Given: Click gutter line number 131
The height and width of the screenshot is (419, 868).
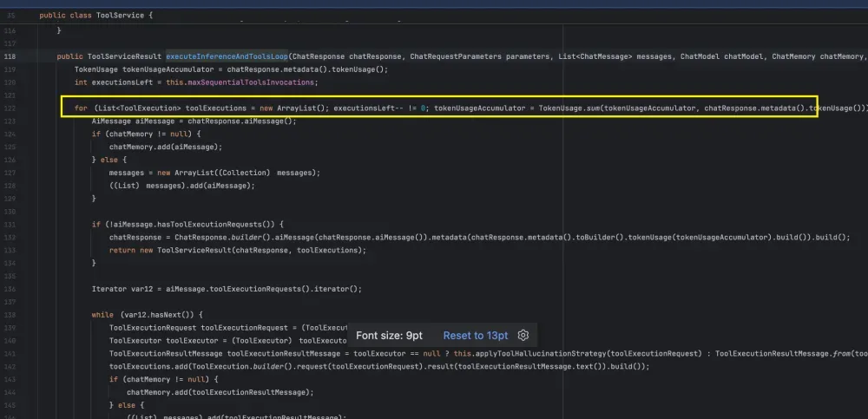Looking at the screenshot, I should [10, 224].
